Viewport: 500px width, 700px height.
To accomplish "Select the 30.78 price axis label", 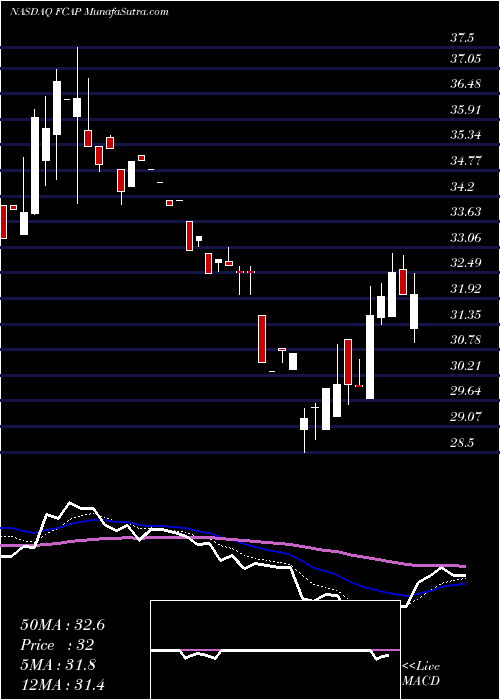I will pyautogui.click(x=465, y=340).
